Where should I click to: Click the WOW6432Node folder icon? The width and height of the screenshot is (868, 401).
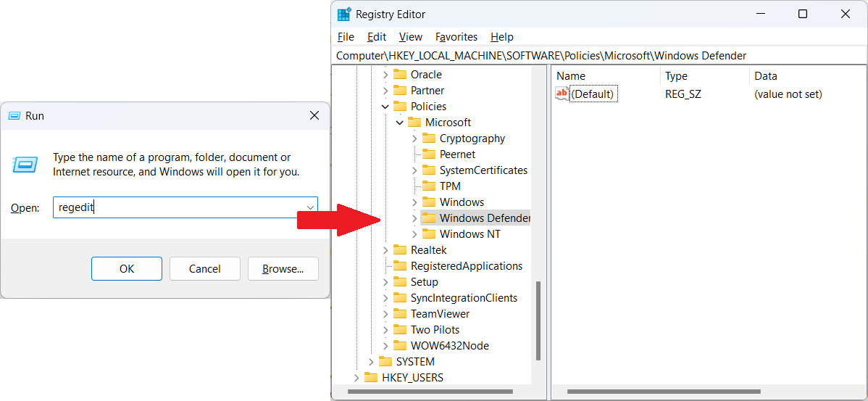400,346
